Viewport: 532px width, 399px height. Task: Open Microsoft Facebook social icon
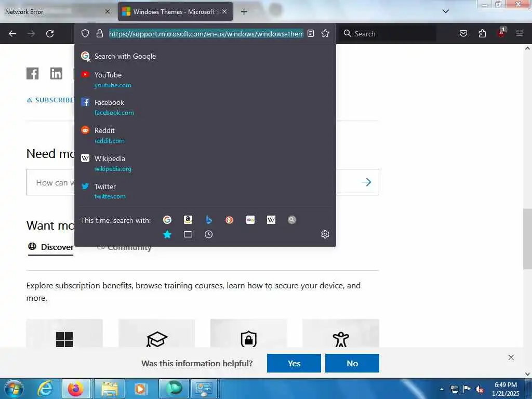tap(33, 73)
